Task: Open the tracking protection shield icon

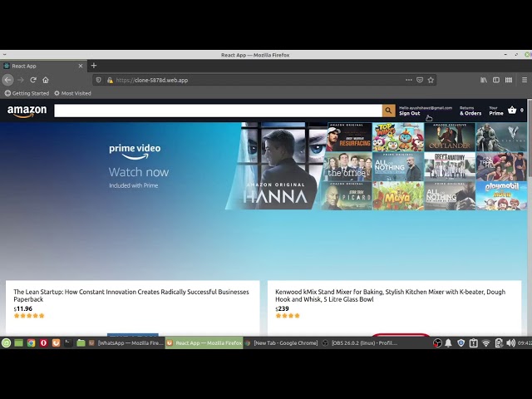Action: [98, 80]
